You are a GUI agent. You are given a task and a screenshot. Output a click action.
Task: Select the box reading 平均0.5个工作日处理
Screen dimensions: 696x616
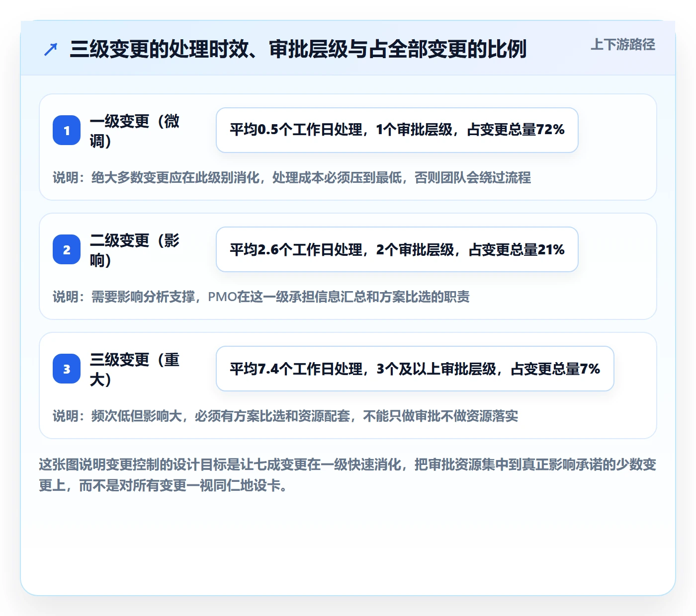[397, 130]
